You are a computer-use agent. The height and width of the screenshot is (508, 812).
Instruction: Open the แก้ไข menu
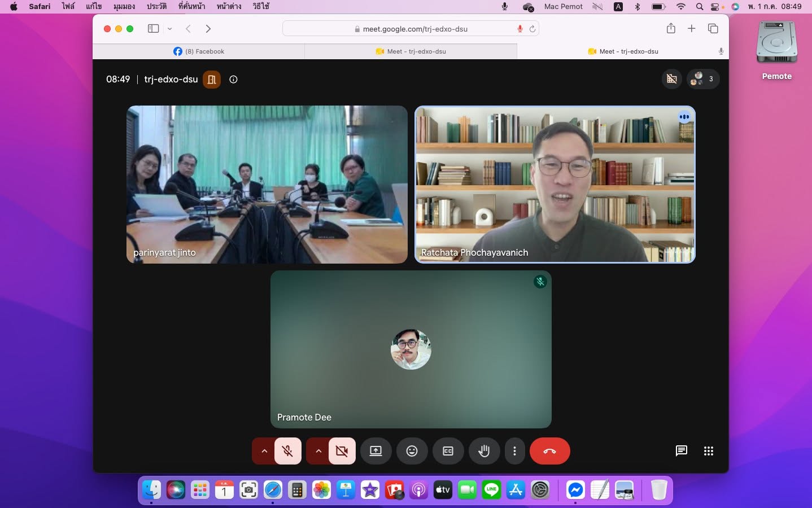[x=94, y=6]
